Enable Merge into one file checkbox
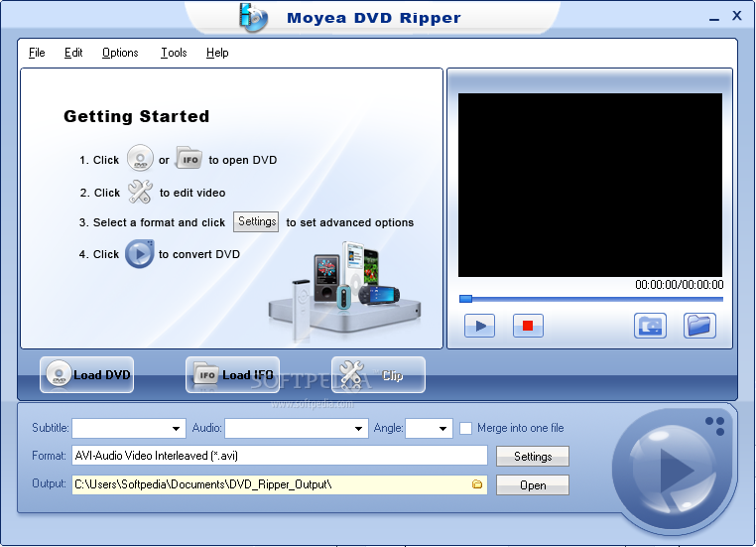 click(x=465, y=428)
